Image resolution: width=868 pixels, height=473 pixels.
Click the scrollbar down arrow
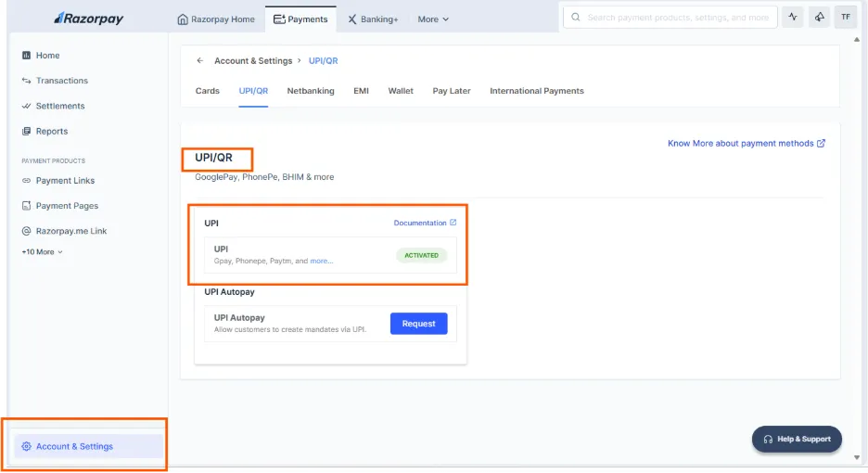pos(856,457)
